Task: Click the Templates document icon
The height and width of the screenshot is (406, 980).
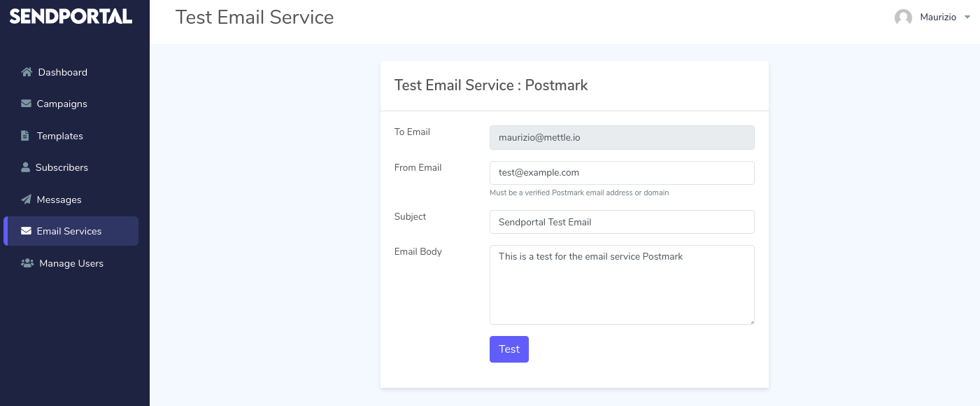Action: (x=25, y=136)
